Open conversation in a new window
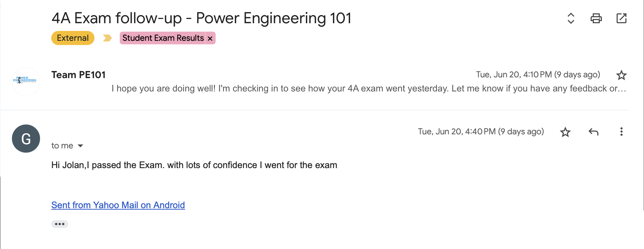Viewport: 644px width, 249px height. pos(621,18)
